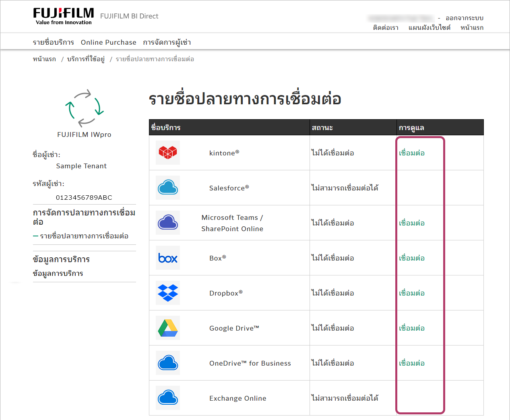Click Dropbox status ไม่ได้เชื่อมต่อ
The width and height of the screenshot is (510, 420).
333,293
